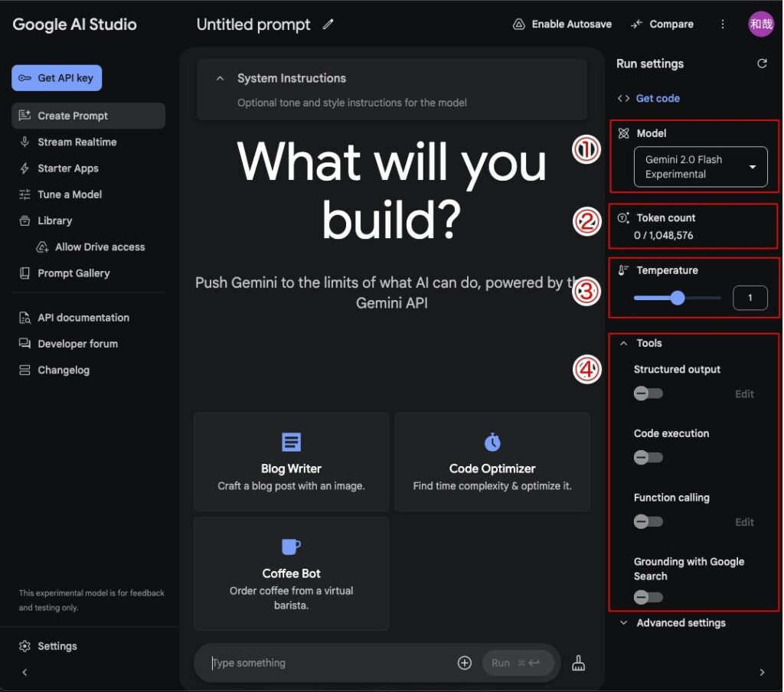Click the Run button
This screenshot has width=784, height=692.
518,663
